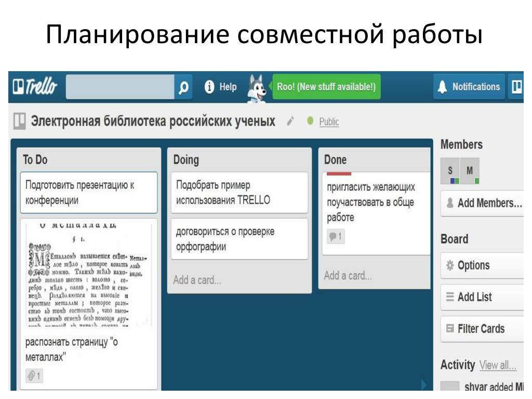This screenshot has width=532, height=399.
Task: Open Notifications bell button
Action: click(x=469, y=87)
